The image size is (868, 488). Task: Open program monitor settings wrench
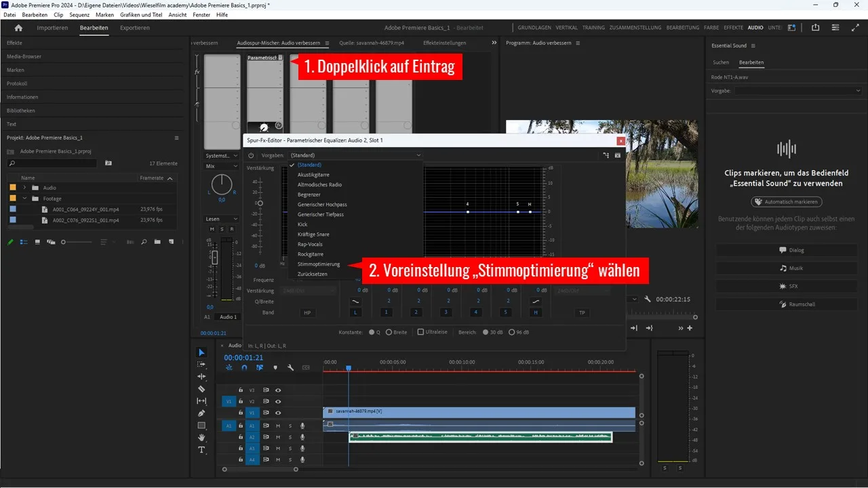click(648, 299)
